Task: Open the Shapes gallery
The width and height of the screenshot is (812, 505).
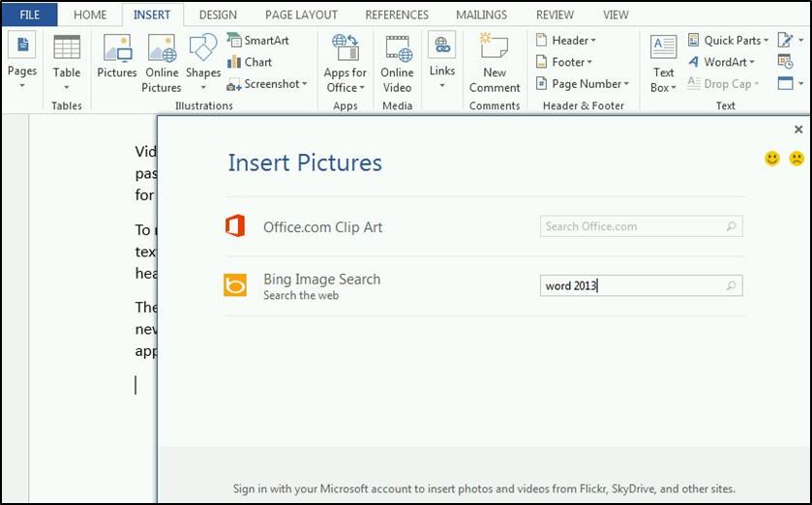Action: (203, 61)
